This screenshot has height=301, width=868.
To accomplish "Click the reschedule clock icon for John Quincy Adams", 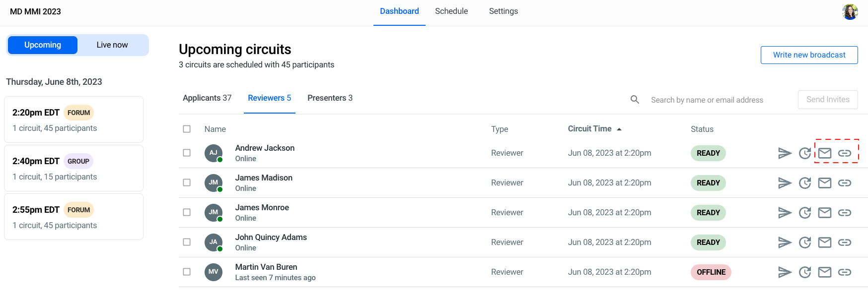I will (x=805, y=242).
